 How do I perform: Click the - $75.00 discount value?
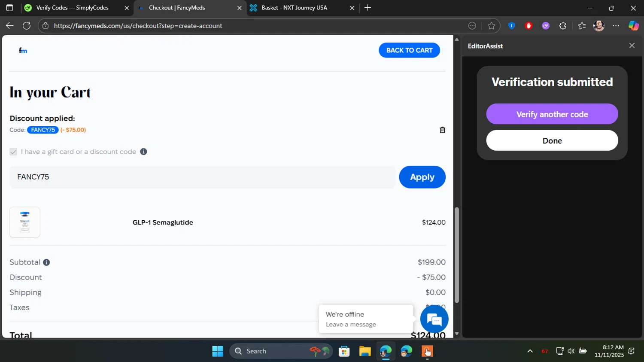click(431, 277)
